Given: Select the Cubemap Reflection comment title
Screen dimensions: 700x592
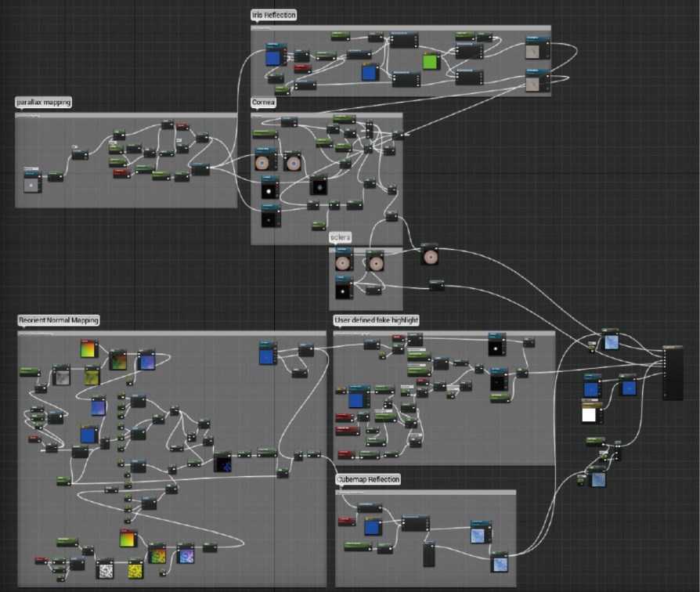Looking at the screenshot, I should [x=368, y=479].
